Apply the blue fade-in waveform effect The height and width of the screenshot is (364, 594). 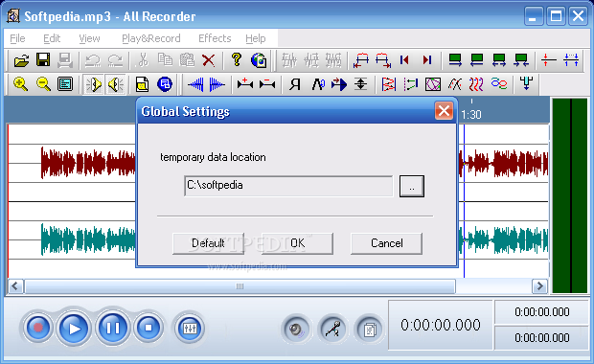[195, 84]
